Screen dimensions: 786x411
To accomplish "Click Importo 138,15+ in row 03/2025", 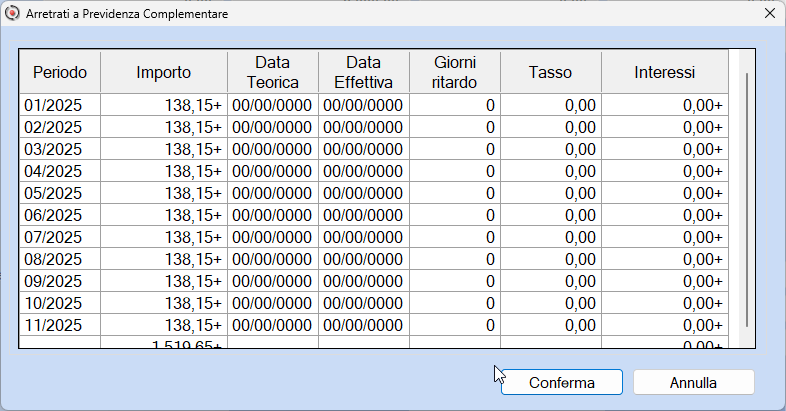I will coord(164,149).
